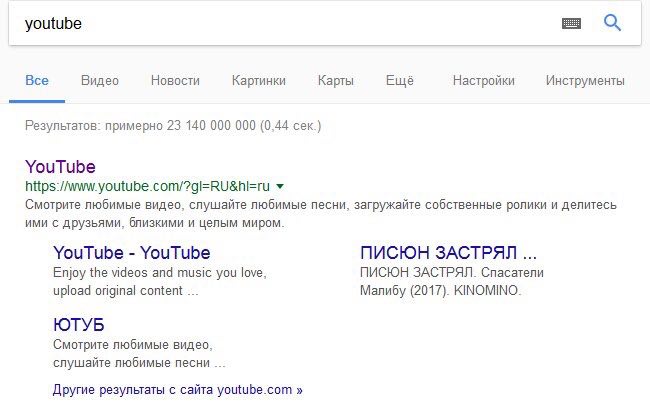This screenshot has width=650, height=414.
Task: Expand the Ещё menu
Action: (x=400, y=80)
